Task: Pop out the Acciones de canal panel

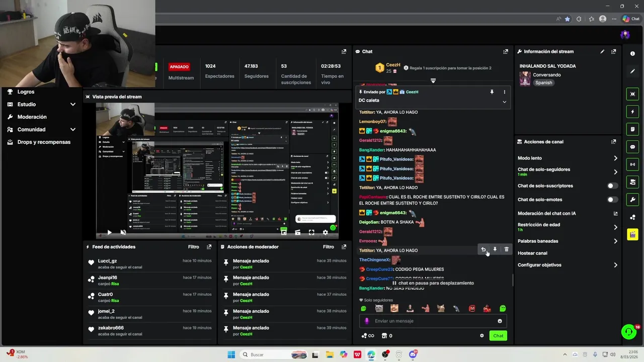Action: click(x=613, y=142)
